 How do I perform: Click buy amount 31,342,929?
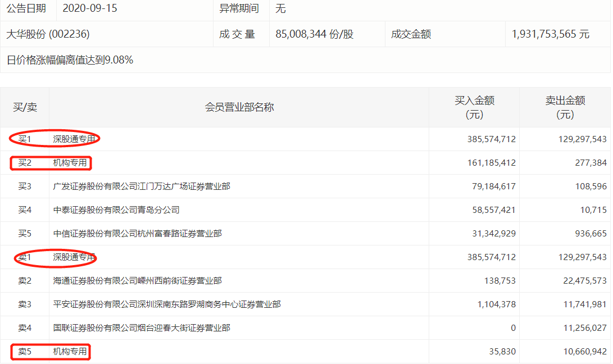(494, 234)
